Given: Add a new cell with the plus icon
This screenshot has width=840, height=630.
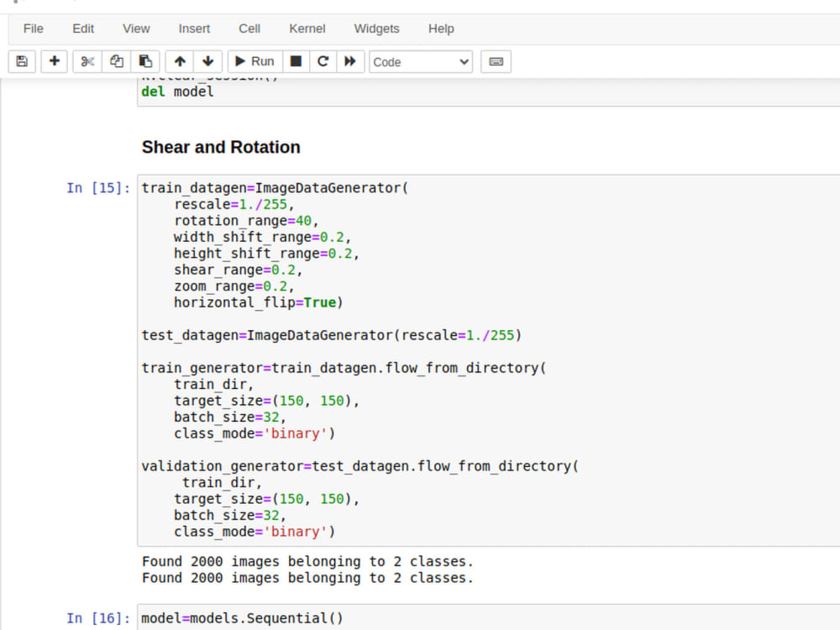Looking at the screenshot, I should click(54, 60).
